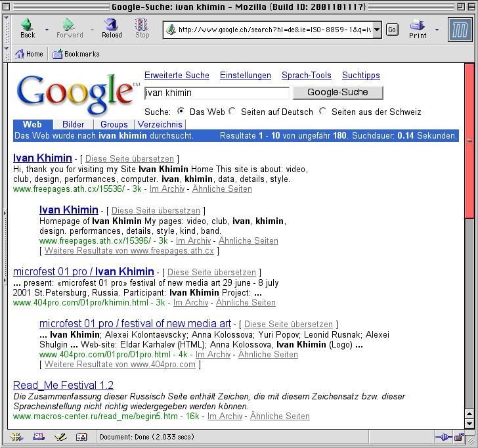Image resolution: width=478 pixels, height=448 pixels.
Task: Click the vertical scrollbar thumb
Action: pos(469,141)
